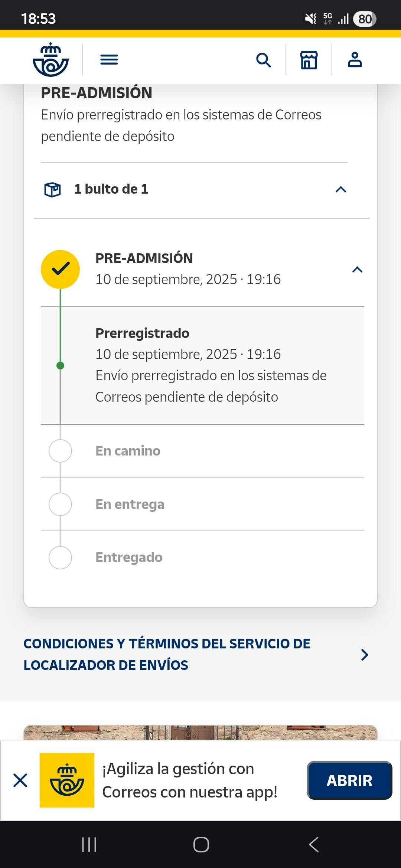This screenshot has height=868, width=401.
Task: Tap the yellow Correos app icon
Action: pyautogui.click(x=67, y=780)
